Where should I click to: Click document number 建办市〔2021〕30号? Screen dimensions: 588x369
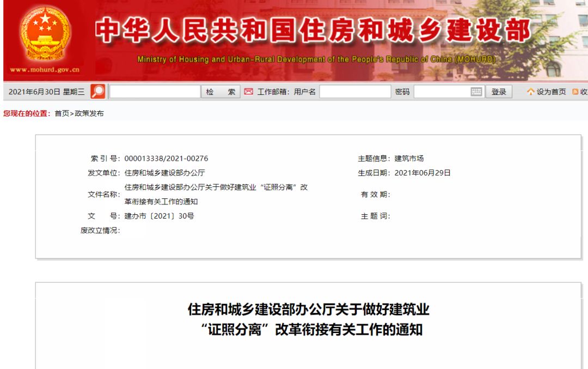(160, 216)
